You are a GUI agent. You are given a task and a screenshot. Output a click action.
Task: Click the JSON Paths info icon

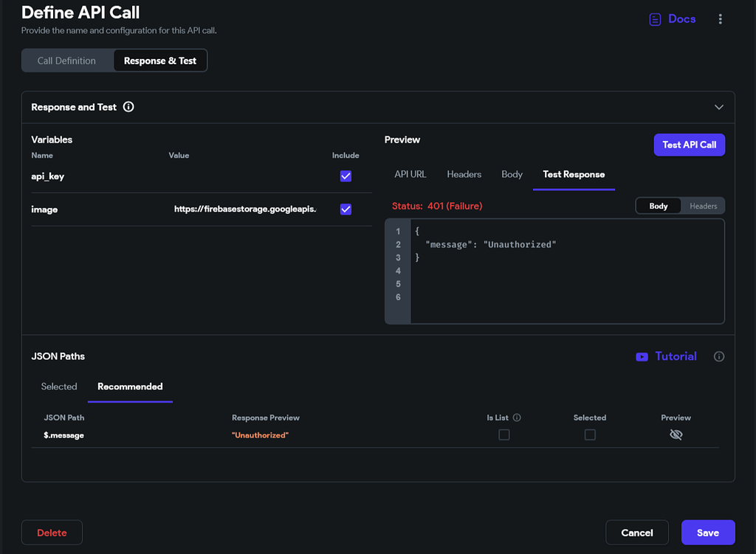719,357
